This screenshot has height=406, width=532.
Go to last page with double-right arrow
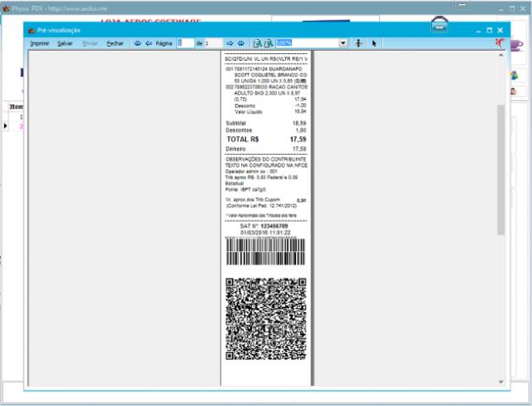click(x=241, y=43)
